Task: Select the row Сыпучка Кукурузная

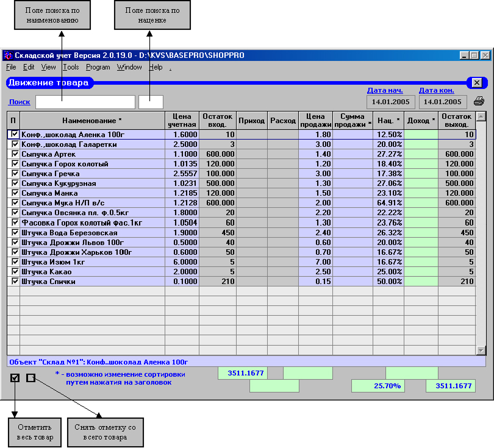Action: (x=242, y=183)
